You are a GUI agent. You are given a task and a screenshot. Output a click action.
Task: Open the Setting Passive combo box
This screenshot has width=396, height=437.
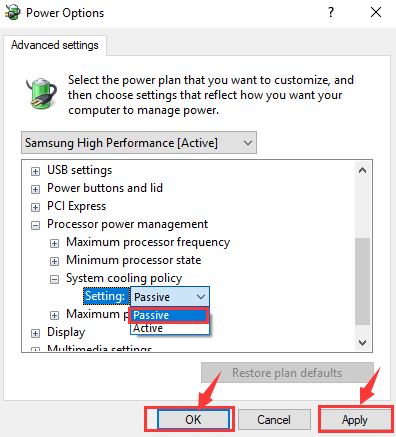click(x=170, y=297)
